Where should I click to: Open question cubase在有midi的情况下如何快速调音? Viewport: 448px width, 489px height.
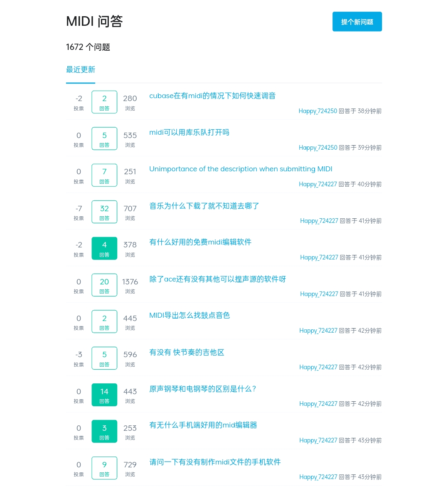point(212,96)
